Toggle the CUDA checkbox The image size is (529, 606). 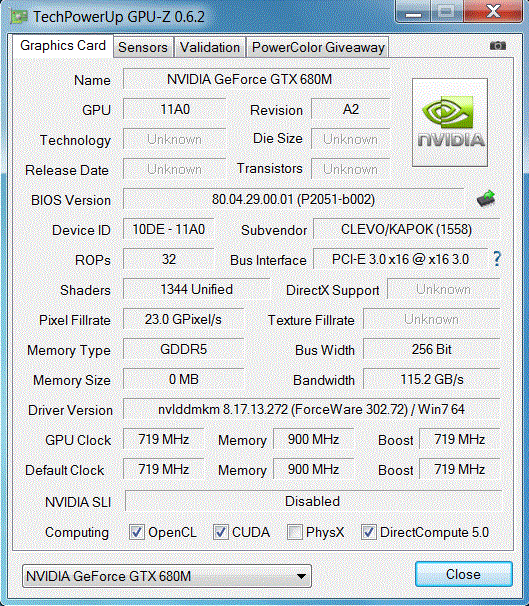(x=220, y=532)
